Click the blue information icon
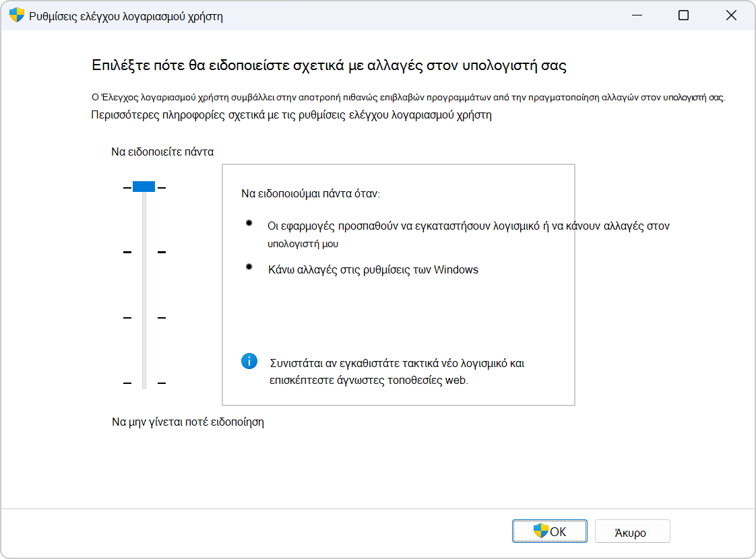 249,361
